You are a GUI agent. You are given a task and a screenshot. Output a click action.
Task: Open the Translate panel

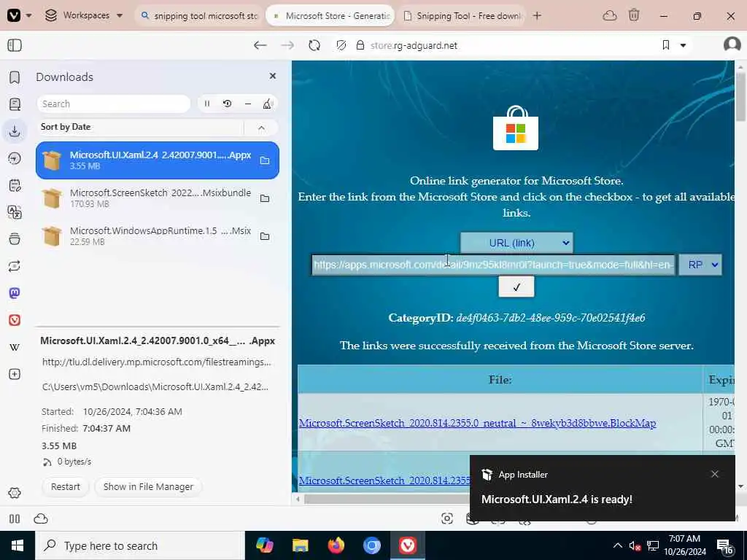point(15,212)
